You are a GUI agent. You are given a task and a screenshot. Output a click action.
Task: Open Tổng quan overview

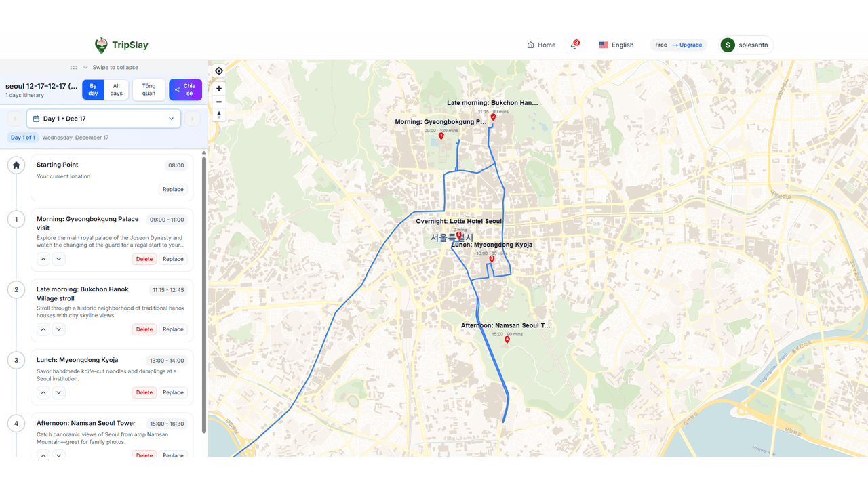[149, 89]
